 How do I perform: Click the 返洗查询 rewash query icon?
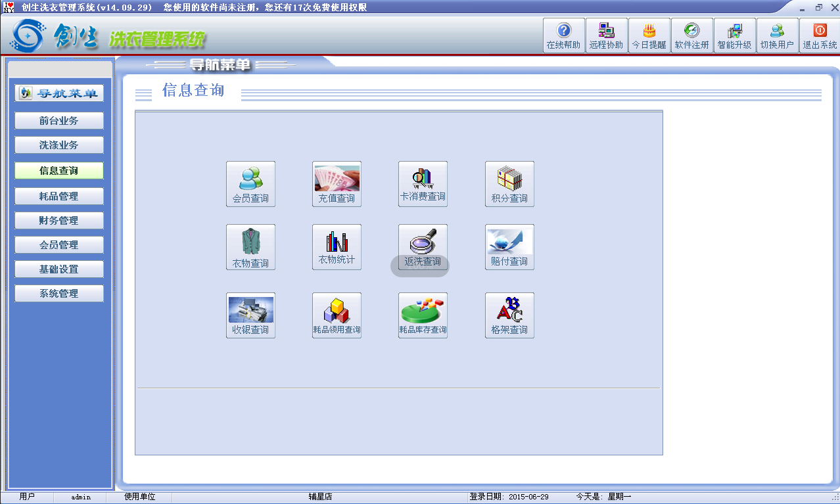point(423,247)
